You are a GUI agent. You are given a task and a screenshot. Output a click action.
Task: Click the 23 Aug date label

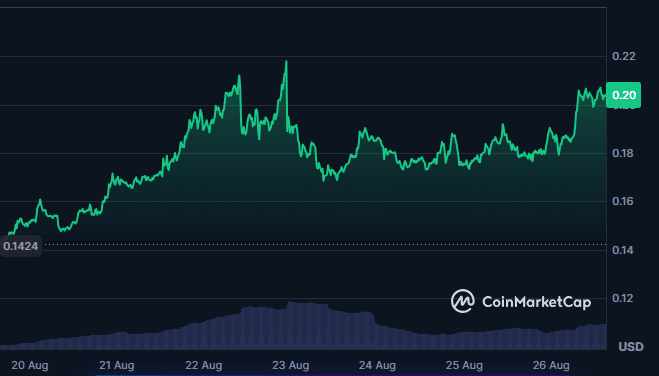(x=290, y=365)
